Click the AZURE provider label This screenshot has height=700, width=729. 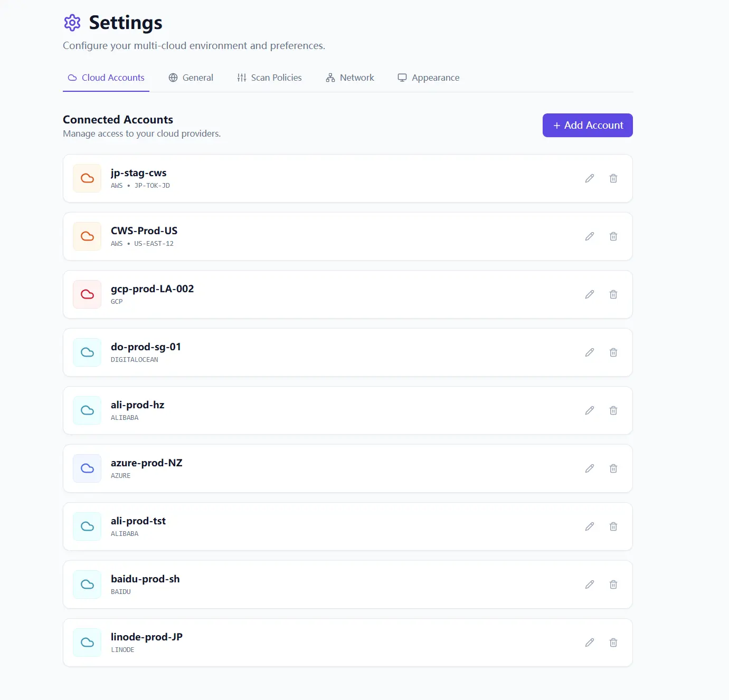pyautogui.click(x=121, y=476)
